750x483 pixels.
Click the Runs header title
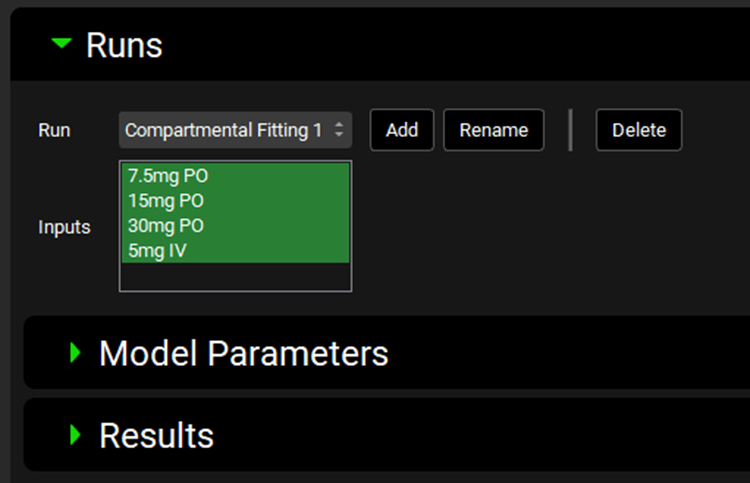pyautogui.click(x=124, y=45)
